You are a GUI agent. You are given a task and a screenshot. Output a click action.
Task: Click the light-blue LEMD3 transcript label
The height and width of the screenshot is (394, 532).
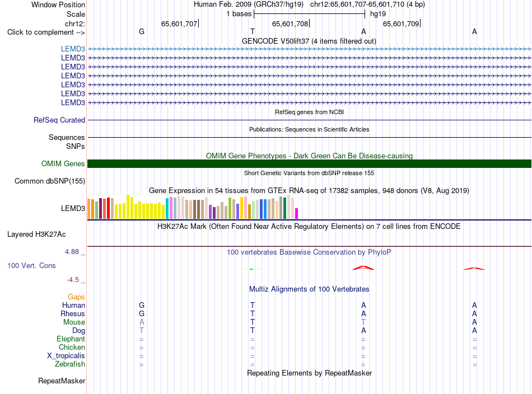pos(73,49)
